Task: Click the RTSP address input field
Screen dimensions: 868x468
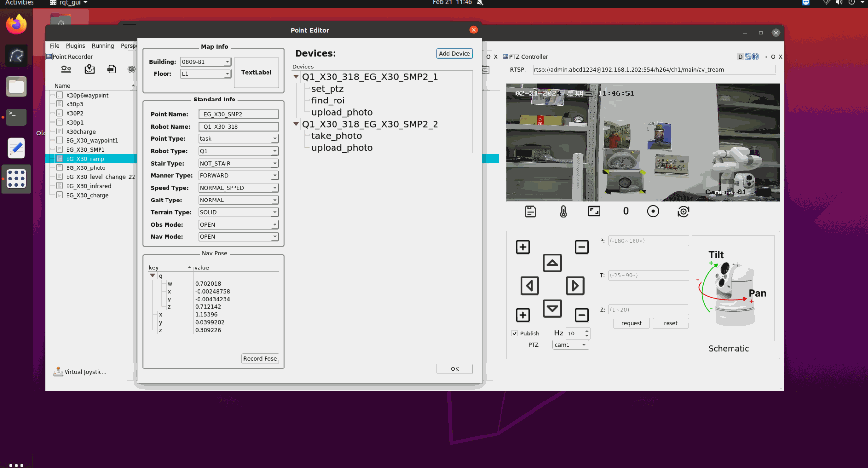Action: click(x=654, y=70)
